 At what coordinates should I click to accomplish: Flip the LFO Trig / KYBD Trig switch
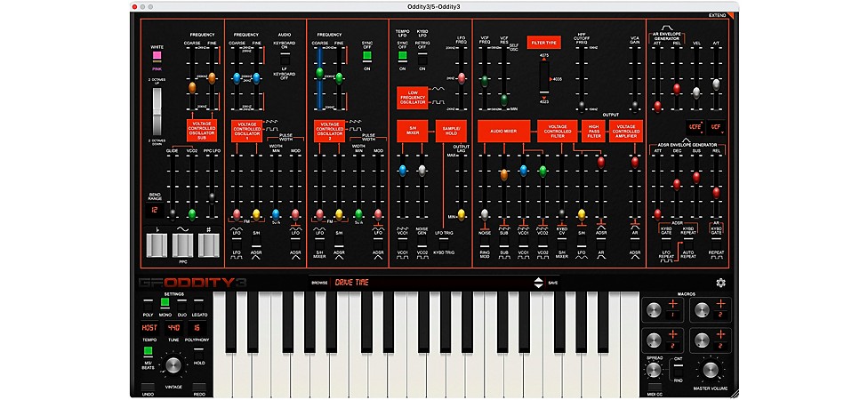click(442, 243)
